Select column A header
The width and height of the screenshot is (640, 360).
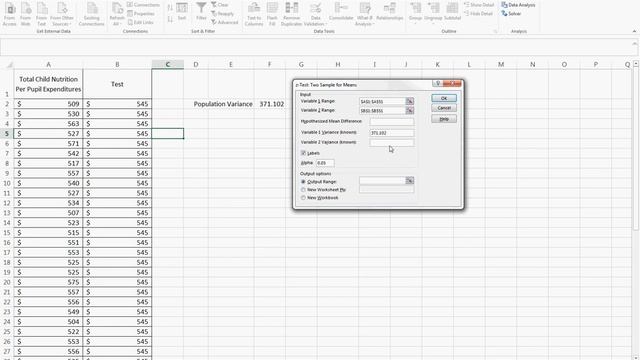(48, 64)
